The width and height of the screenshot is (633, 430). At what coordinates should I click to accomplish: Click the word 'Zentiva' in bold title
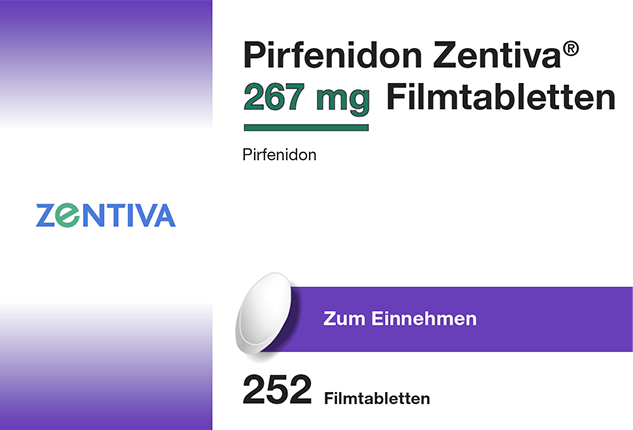coord(497,55)
